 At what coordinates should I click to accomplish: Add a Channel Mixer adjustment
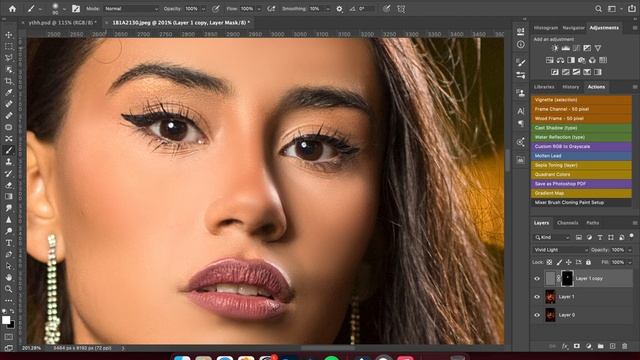coord(592,60)
